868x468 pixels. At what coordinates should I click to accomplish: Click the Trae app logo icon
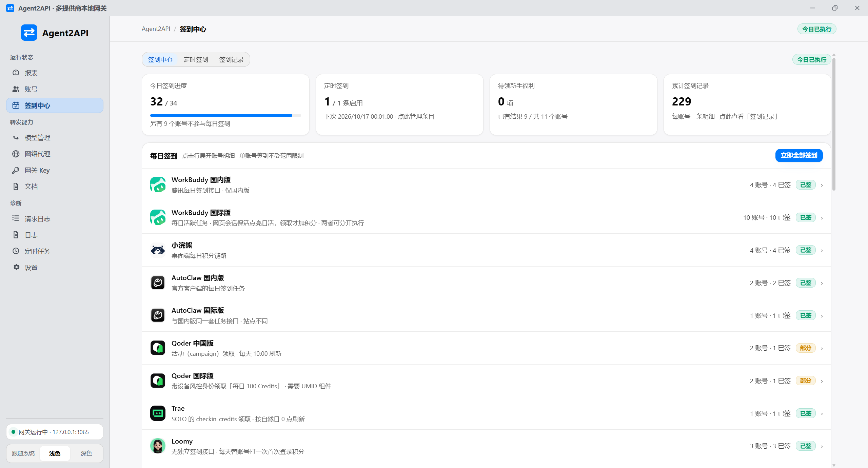coord(158,413)
